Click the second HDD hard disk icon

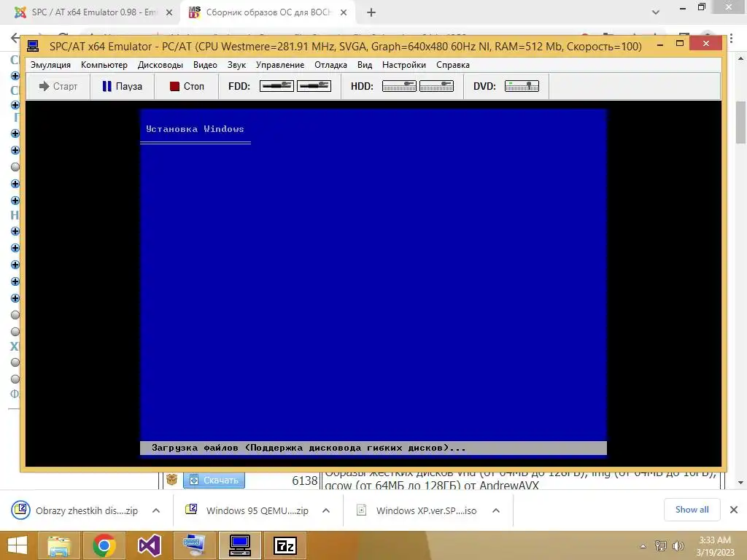[436, 86]
